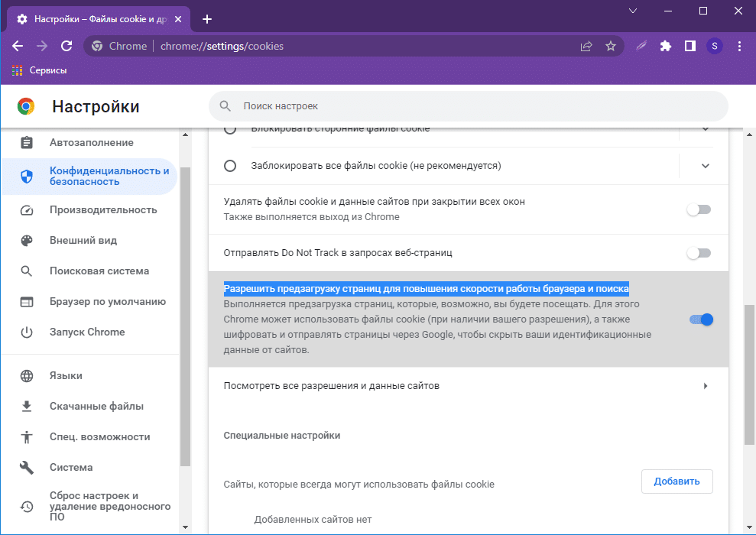
Task: Disable the page preloading toggle
Action: pyautogui.click(x=701, y=319)
